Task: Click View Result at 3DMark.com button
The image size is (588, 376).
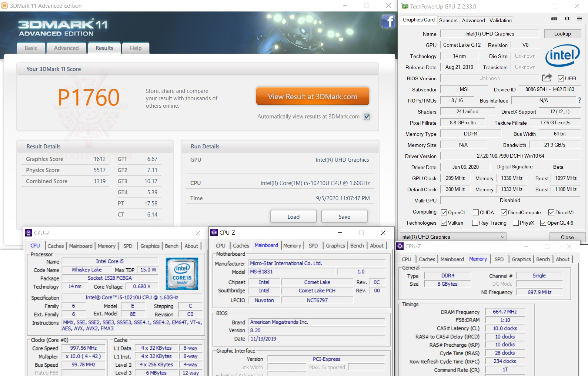Action: click(313, 97)
